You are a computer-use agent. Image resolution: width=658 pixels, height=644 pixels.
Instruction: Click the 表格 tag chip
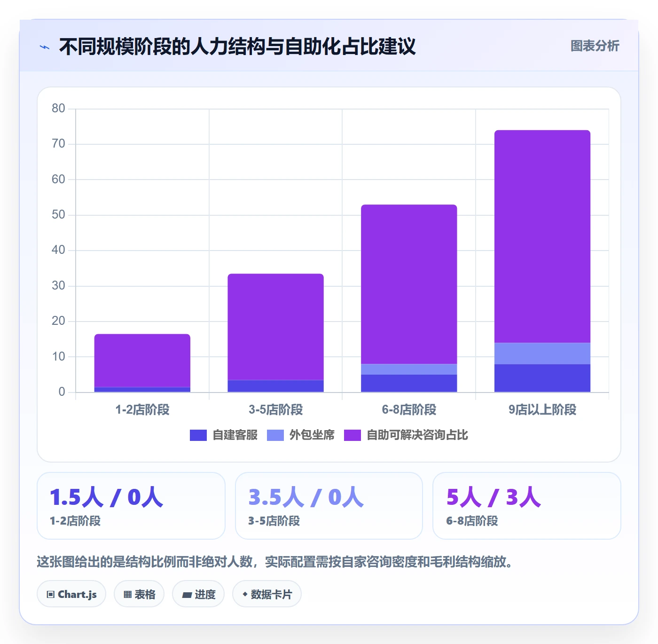coord(139,594)
